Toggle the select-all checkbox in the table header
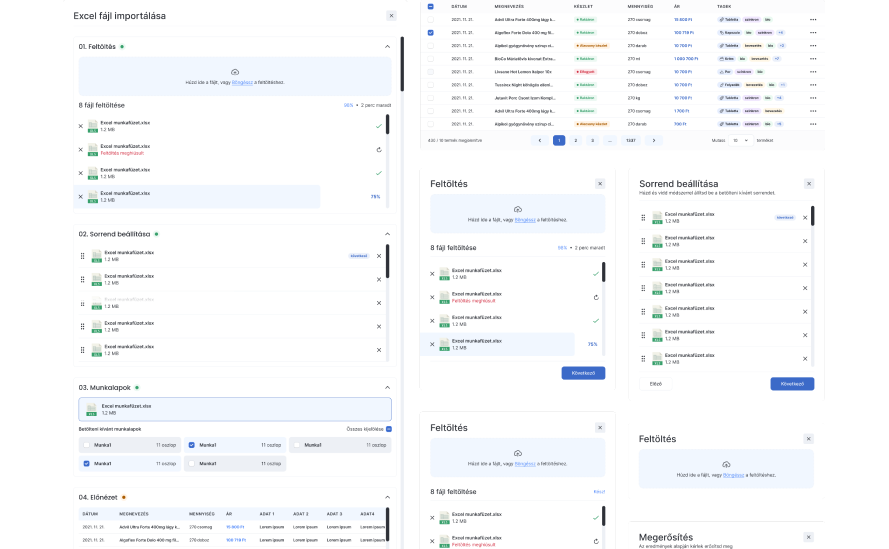Viewport: 889px width, 549px height. pyautogui.click(x=431, y=6)
